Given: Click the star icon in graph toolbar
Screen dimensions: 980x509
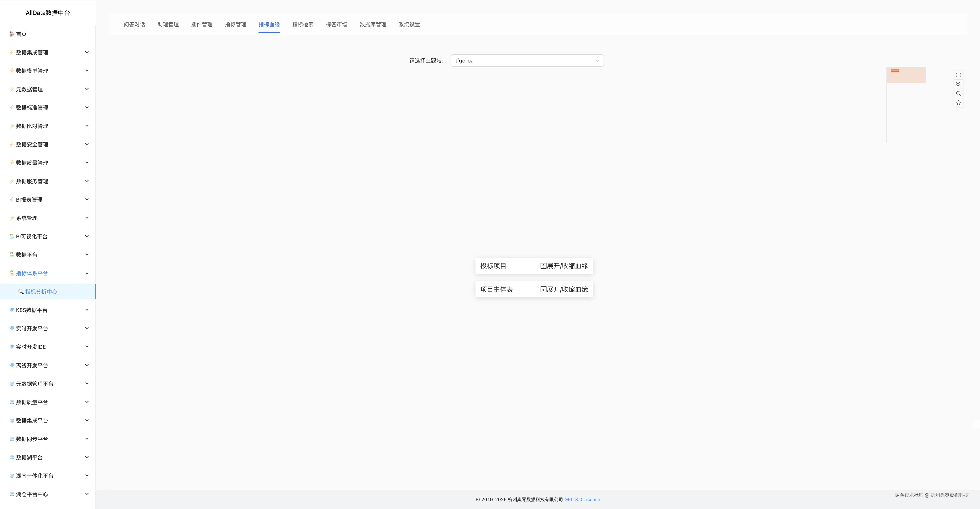Looking at the screenshot, I should tap(958, 103).
